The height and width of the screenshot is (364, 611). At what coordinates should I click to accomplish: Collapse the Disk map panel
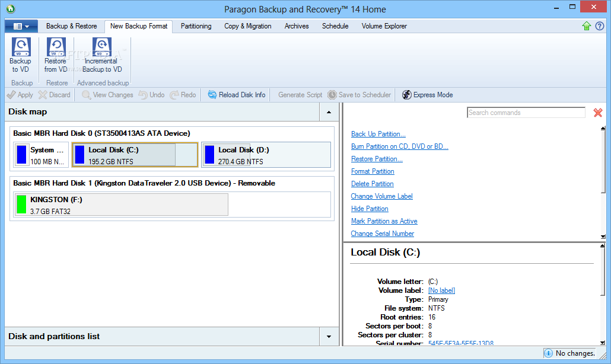[x=329, y=112]
